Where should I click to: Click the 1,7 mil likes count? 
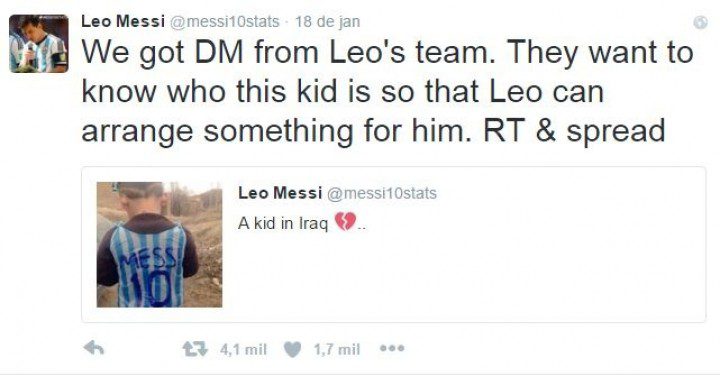click(x=337, y=350)
